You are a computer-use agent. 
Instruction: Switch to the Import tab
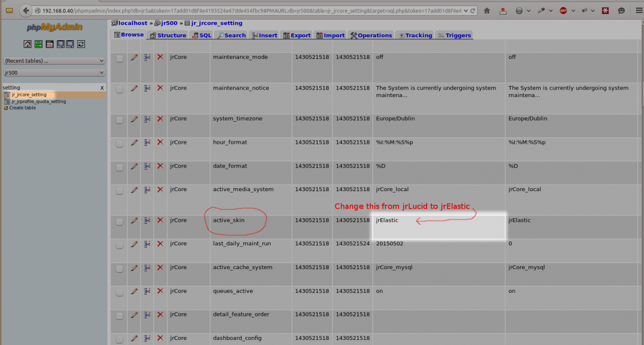(331, 35)
